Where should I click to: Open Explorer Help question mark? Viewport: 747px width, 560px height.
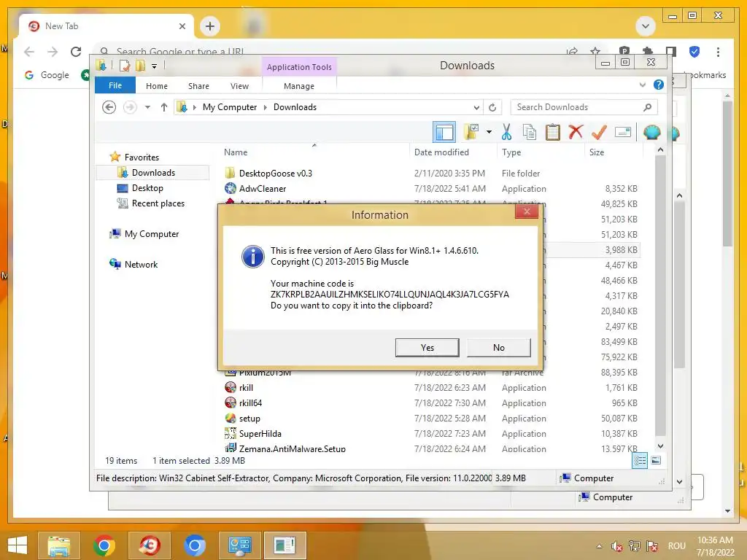pyautogui.click(x=659, y=85)
